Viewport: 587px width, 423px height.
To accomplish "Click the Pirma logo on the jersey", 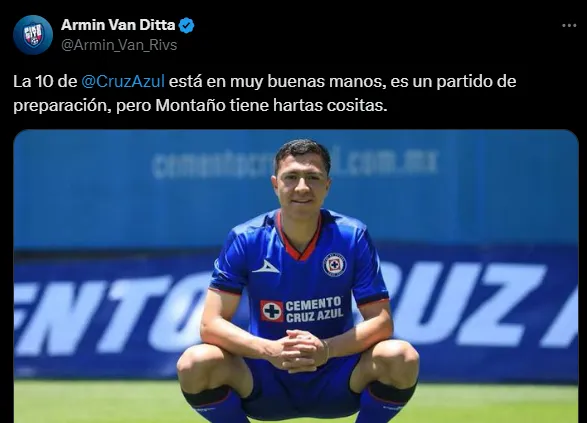I will (x=266, y=267).
